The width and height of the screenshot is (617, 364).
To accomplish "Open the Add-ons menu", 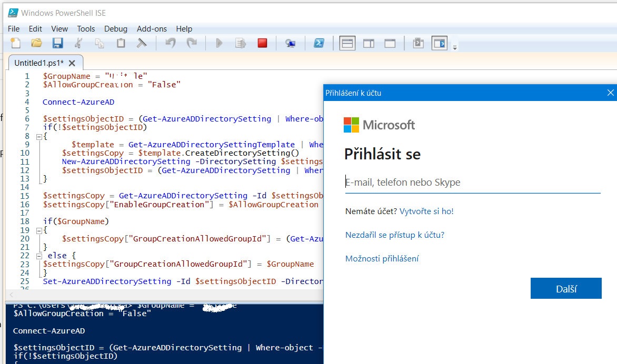I will (152, 29).
